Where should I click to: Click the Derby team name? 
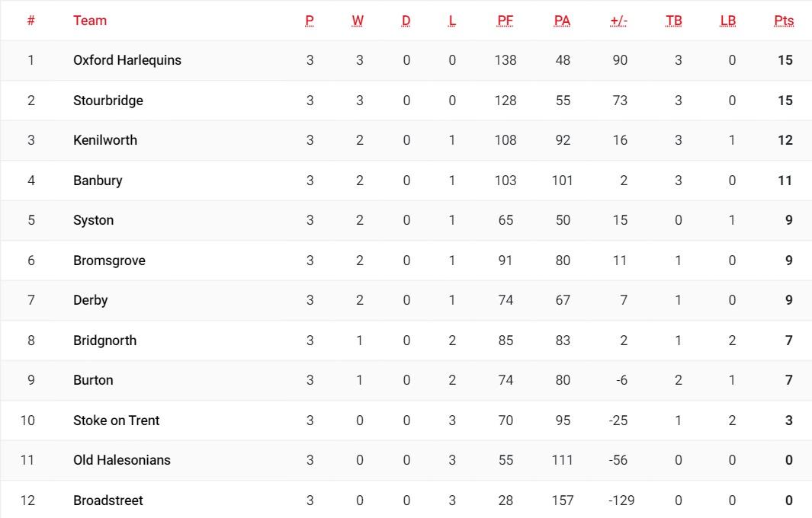coord(91,300)
